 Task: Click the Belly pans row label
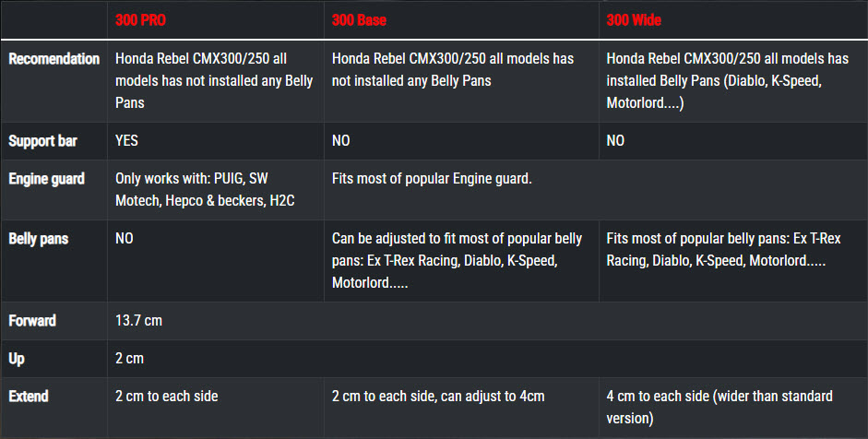[38, 239]
